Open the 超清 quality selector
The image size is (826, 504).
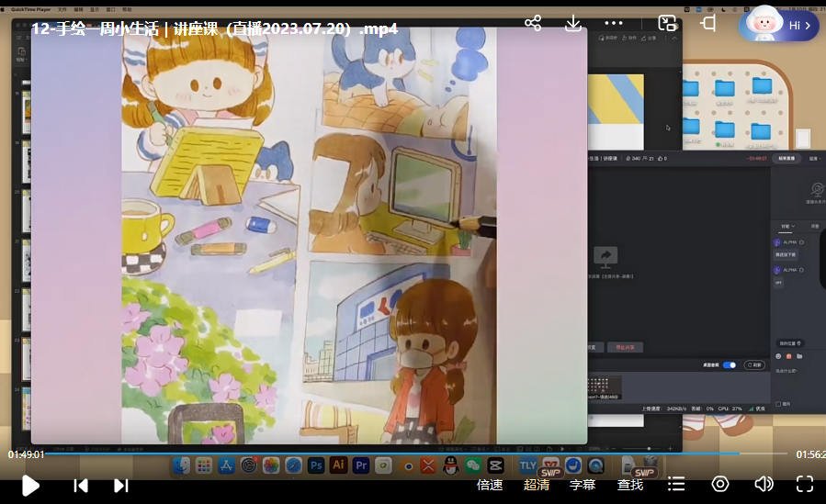coord(537,485)
